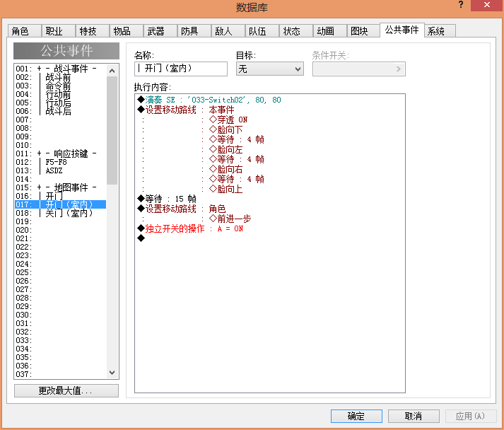This screenshot has height=430, width=504.
Task: Click the 名称 input field
Action: [x=181, y=69]
